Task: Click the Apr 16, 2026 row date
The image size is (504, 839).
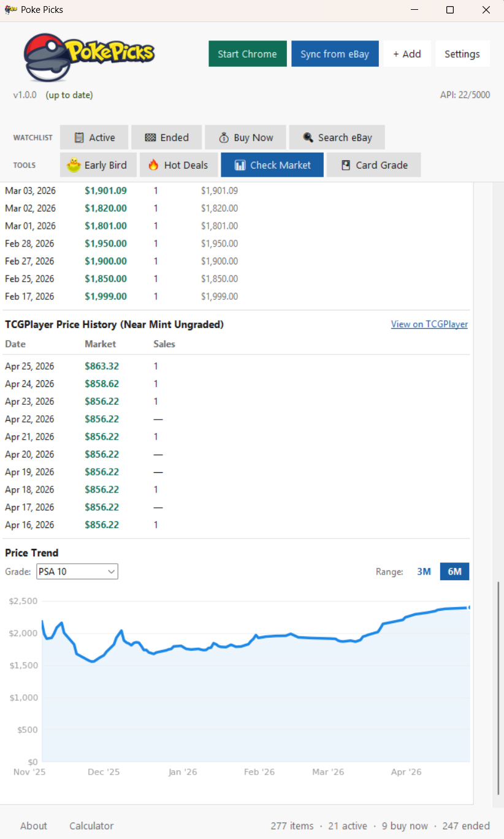Action: pos(29,525)
